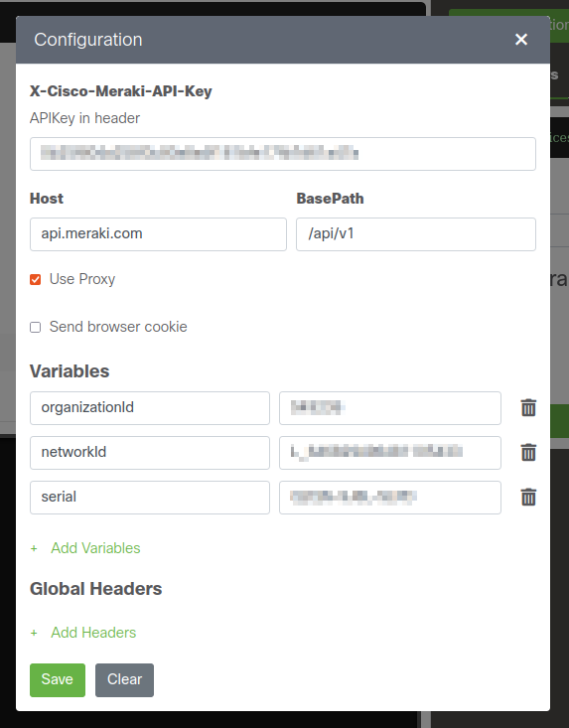Edit the BasePath field /api/v1
Image resolution: width=569 pixels, height=728 pixels.
(x=416, y=234)
